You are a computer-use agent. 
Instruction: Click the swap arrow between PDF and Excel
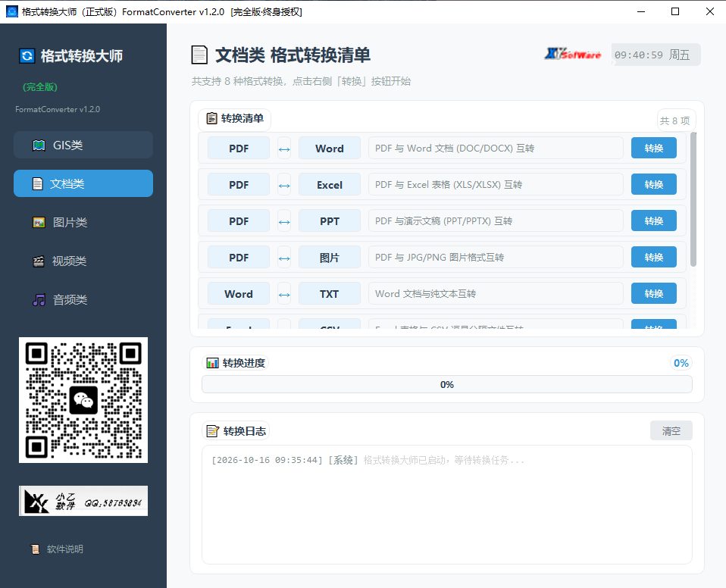point(284,185)
